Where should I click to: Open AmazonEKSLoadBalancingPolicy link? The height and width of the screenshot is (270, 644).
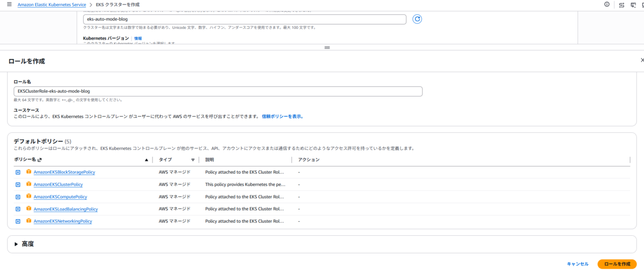65,209
